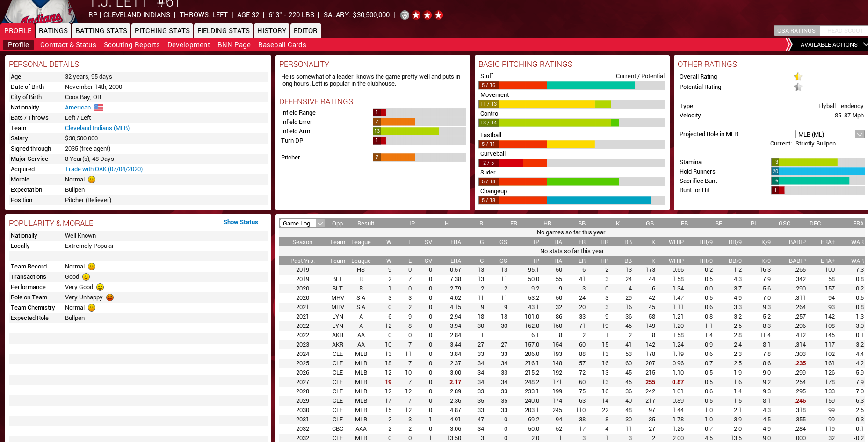Go to the BATTING STATS tab
Image resolution: width=868 pixels, height=442 pixels.
click(x=101, y=31)
